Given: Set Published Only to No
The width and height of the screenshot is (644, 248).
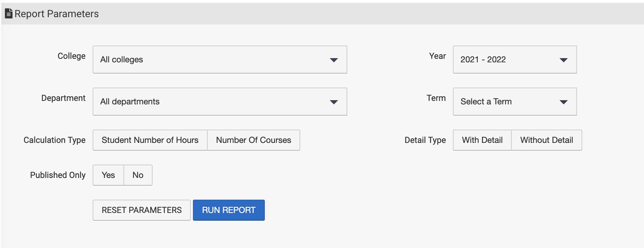Looking at the screenshot, I should [x=138, y=175].
